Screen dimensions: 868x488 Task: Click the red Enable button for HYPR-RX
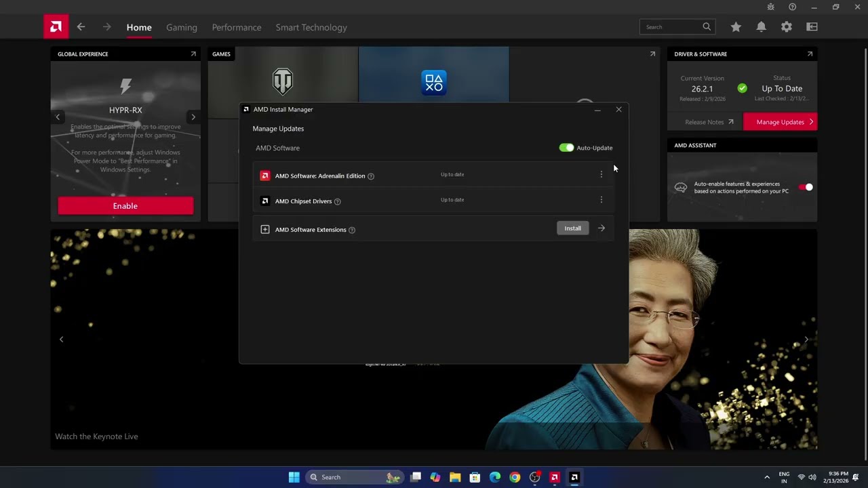click(125, 206)
